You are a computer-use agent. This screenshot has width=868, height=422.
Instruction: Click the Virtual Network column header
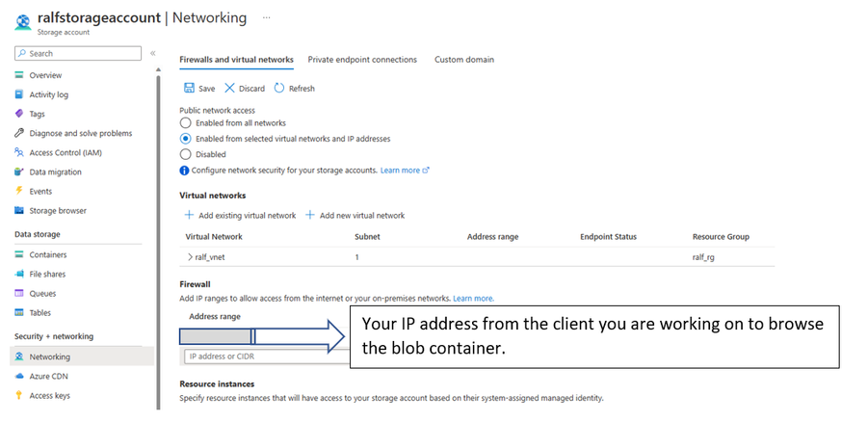(214, 236)
